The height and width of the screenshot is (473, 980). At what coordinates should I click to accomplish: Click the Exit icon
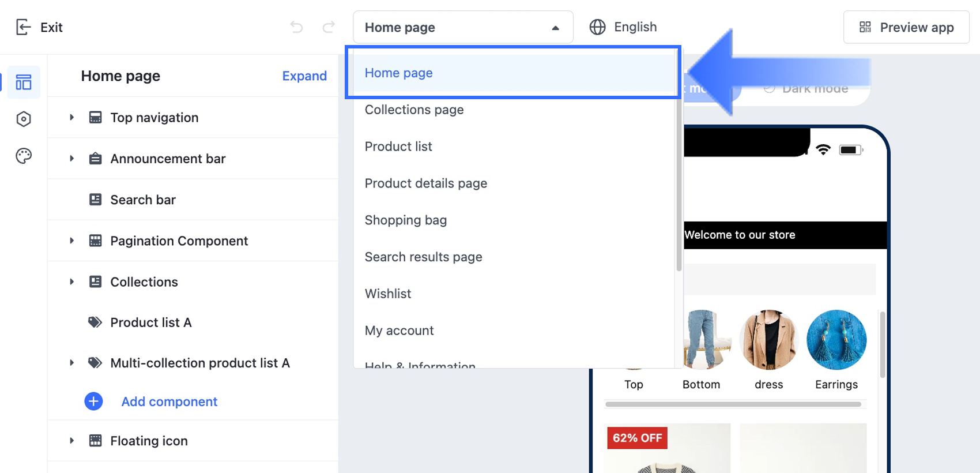pos(23,27)
